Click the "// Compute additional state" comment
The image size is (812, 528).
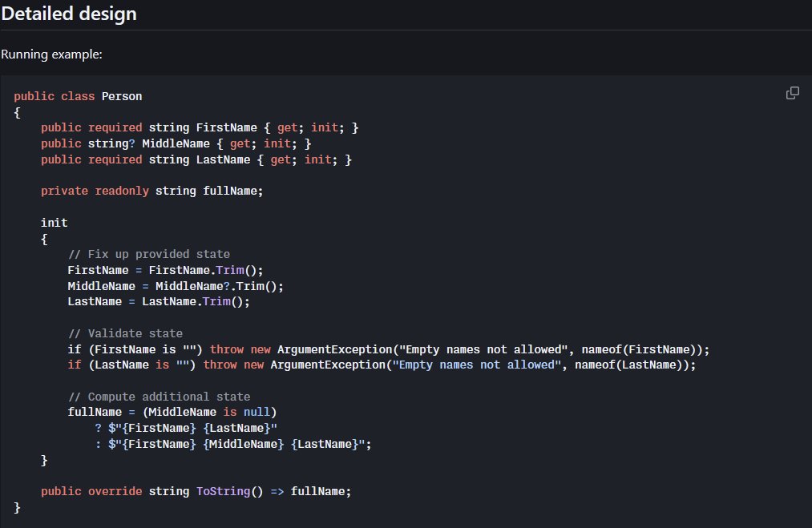(x=159, y=397)
